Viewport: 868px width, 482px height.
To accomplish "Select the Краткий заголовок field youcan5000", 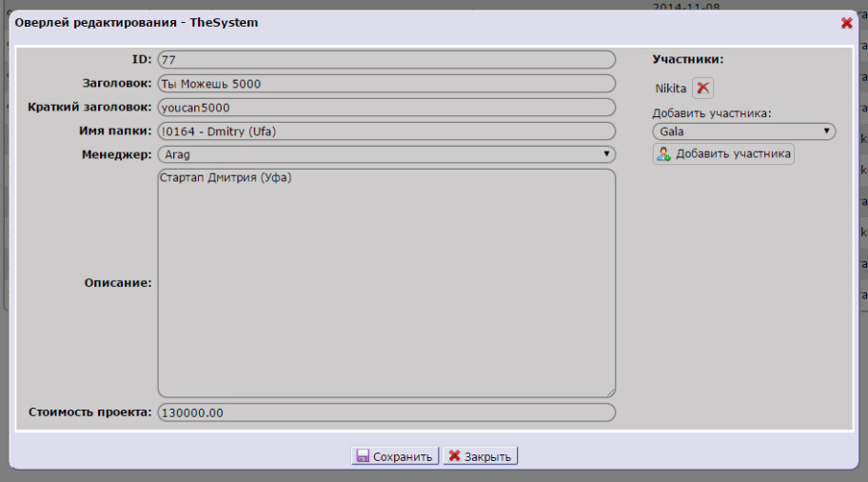I will 386,108.
